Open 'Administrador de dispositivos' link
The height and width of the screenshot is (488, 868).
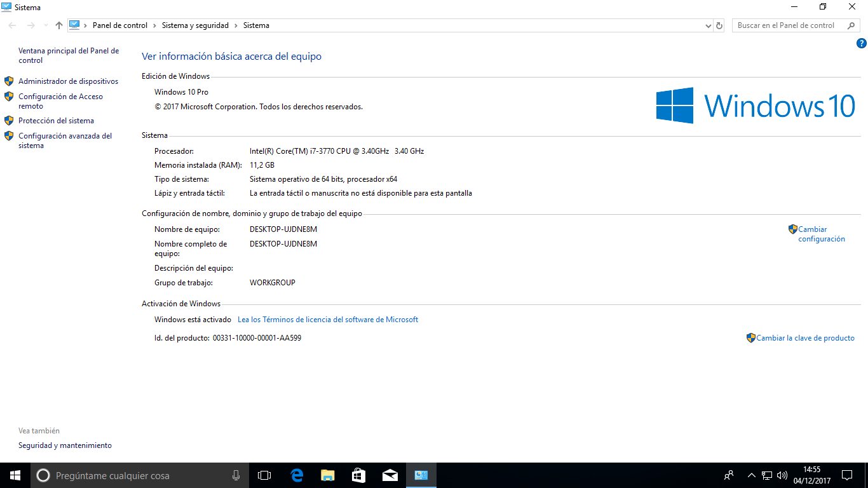(68, 81)
